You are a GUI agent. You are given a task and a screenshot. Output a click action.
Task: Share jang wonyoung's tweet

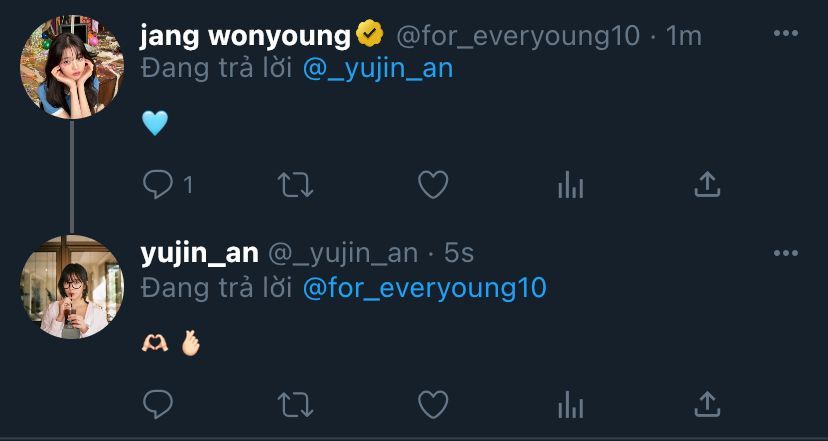pyautogui.click(x=707, y=184)
